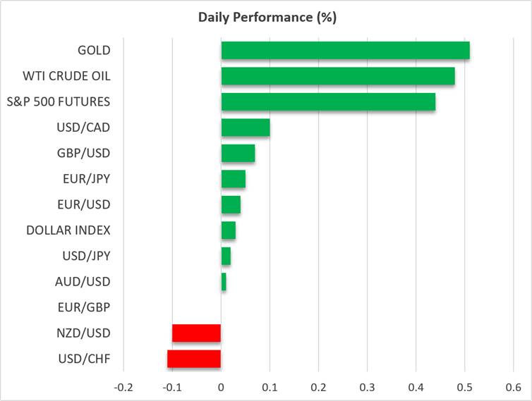Click the EUR/GBP category label

(84, 307)
